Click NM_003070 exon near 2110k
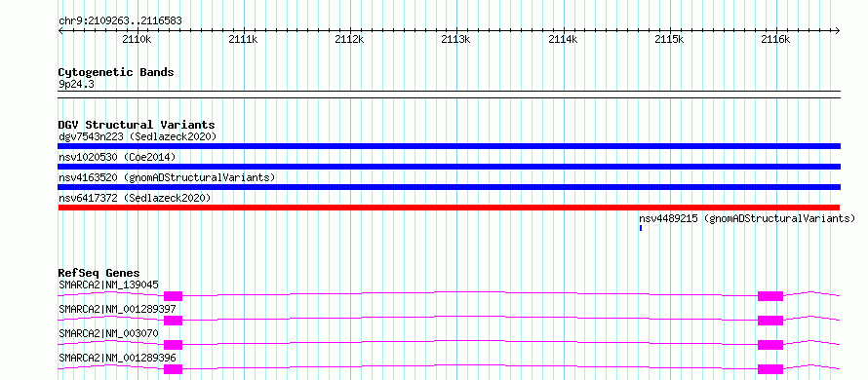This screenshot has height=380, width=868. pyautogui.click(x=173, y=345)
